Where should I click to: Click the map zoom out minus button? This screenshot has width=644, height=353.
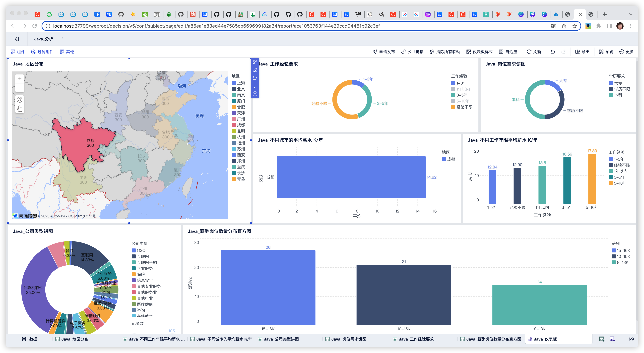(19, 88)
